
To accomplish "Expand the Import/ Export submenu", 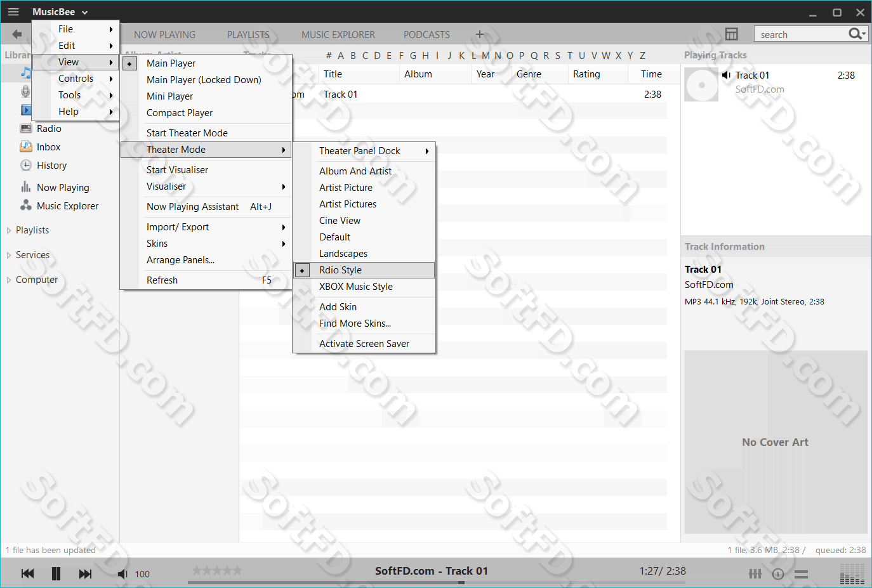I will click(206, 227).
